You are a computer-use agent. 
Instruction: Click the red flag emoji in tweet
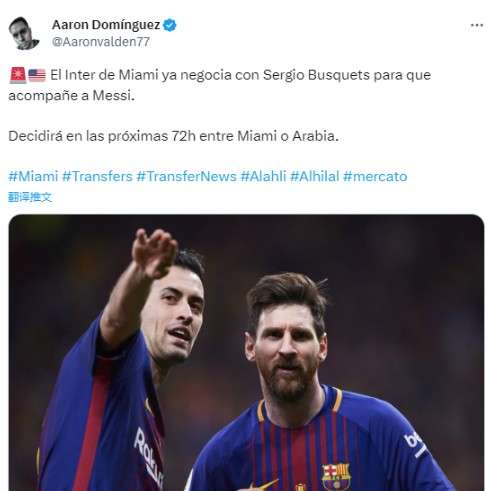point(18,75)
